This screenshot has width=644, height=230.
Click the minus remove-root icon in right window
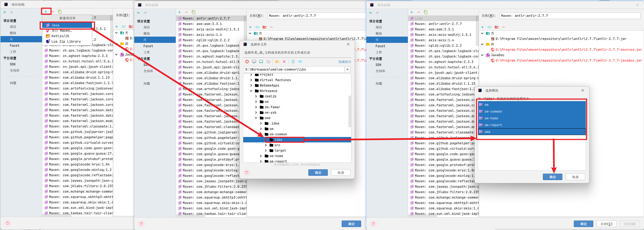(504, 27)
